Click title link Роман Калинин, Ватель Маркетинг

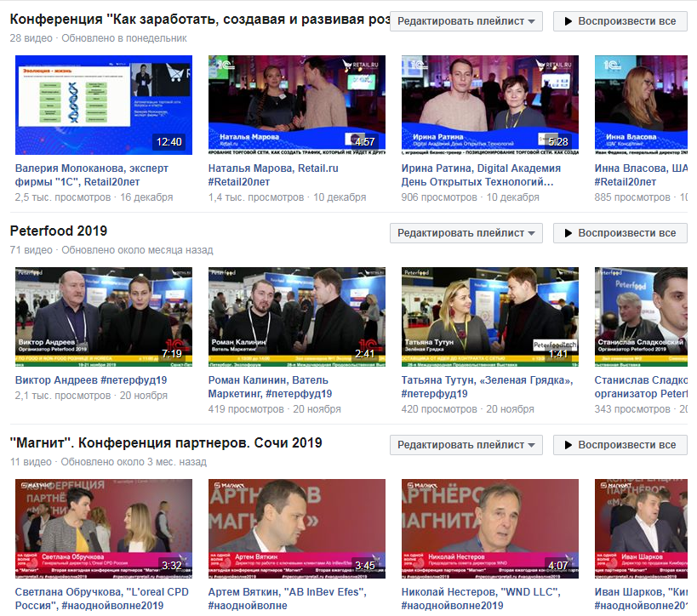tap(271, 387)
